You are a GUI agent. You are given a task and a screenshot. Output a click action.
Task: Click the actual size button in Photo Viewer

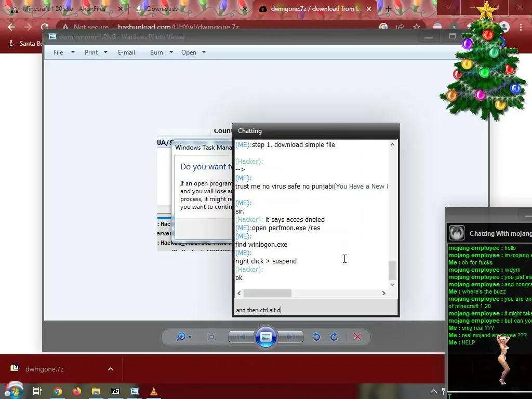click(211, 337)
